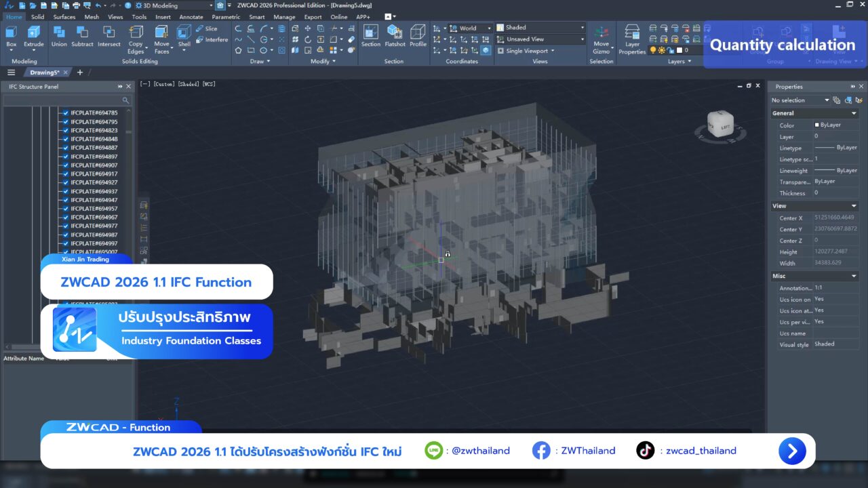Open the Shaded visual style dropdown
868x488 pixels.
540,28
